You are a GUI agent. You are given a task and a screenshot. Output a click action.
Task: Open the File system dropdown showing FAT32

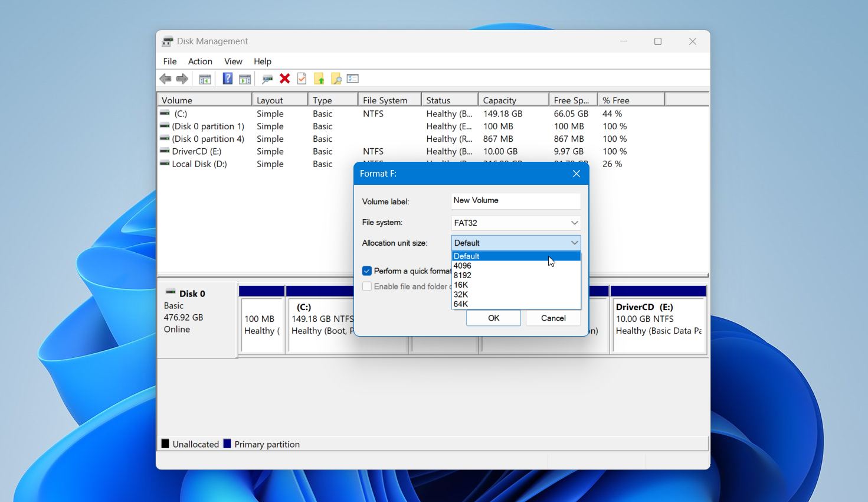click(516, 223)
